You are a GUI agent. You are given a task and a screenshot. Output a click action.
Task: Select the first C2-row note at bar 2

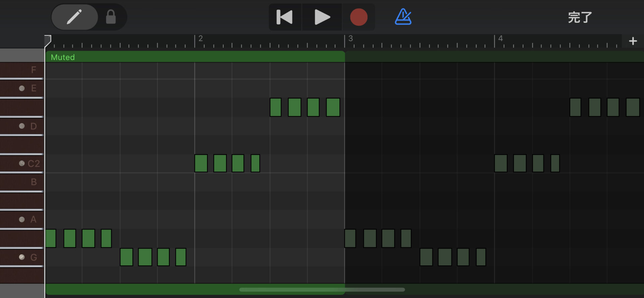201,163
